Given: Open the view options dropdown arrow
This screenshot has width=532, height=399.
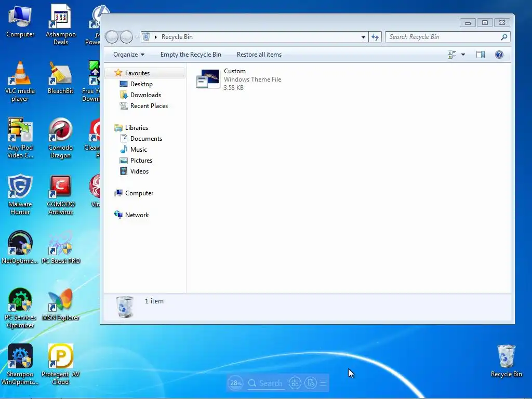Looking at the screenshot, I should click(x=463, y=55).
